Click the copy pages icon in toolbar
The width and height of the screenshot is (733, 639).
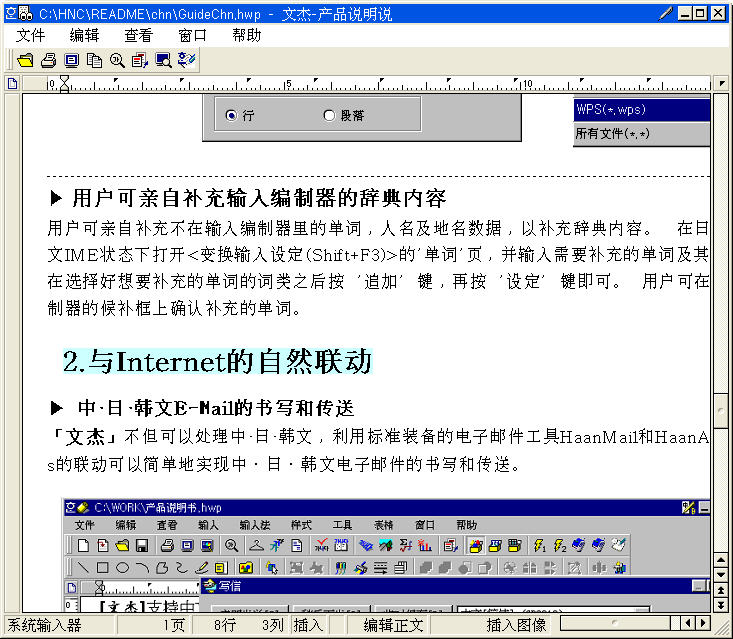(x=94, y=60)
